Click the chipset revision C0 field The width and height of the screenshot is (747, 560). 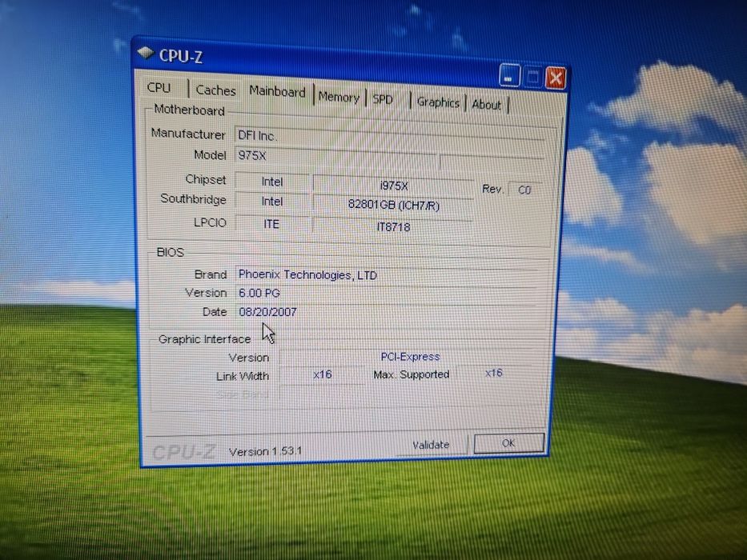[x=525, y=190]
